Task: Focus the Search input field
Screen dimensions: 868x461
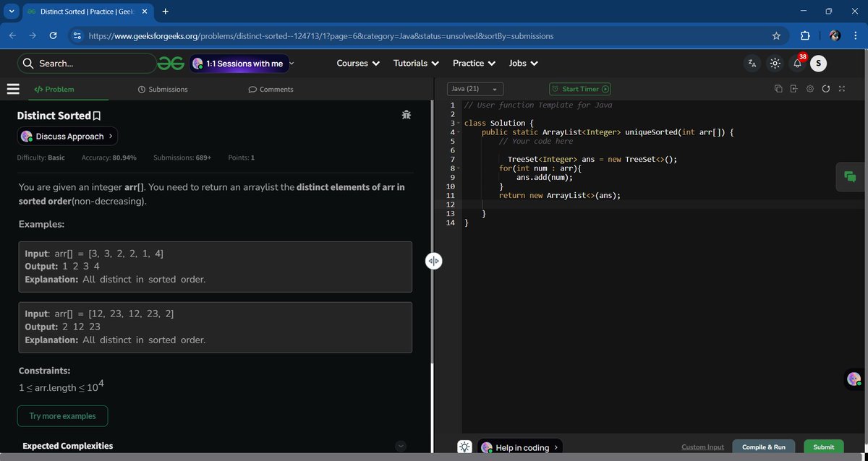Action: pos(87,64)
